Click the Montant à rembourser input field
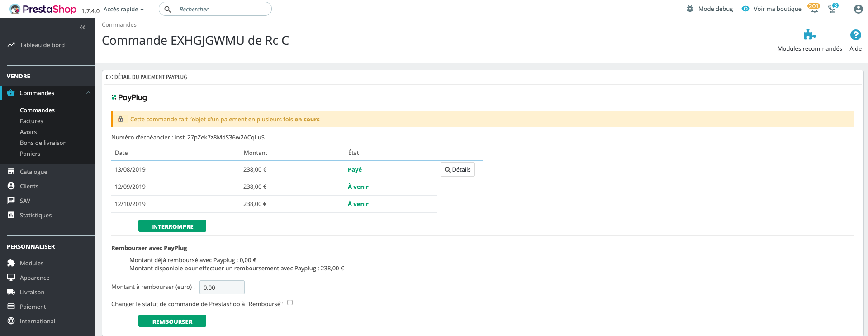 pyautogui.click(x=222, y=288)
